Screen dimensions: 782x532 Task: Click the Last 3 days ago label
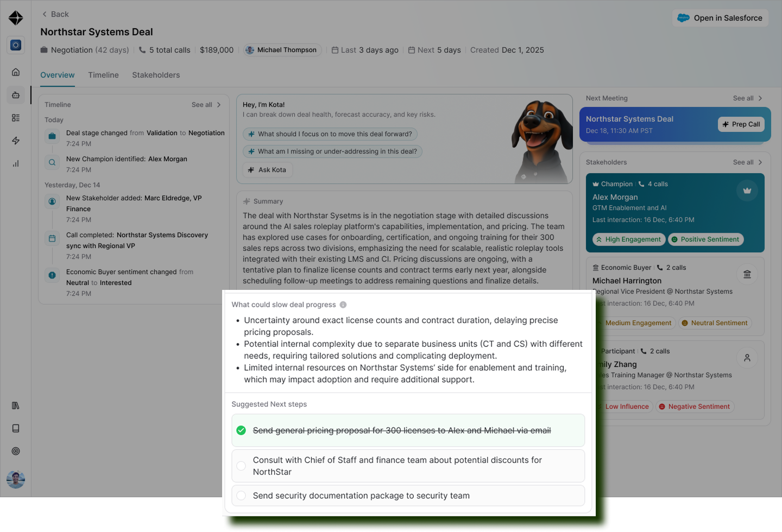[365, 50]
